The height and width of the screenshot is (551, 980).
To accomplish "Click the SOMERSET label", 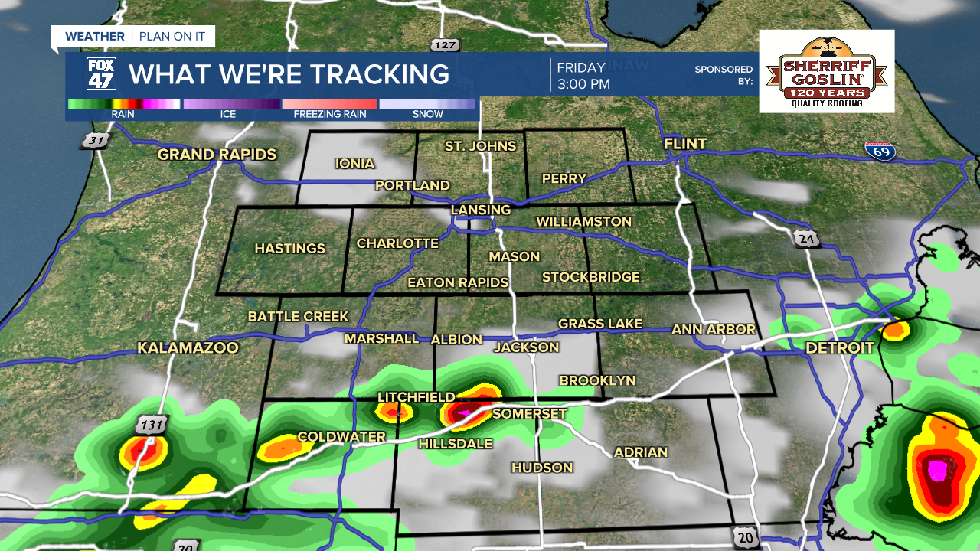I will [x=530, y=414].
